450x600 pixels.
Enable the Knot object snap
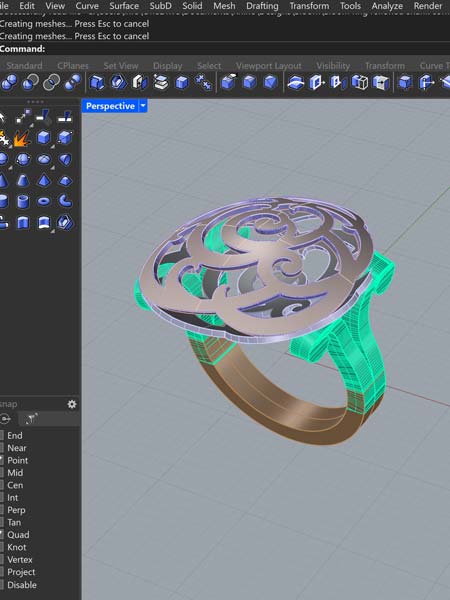pyautogui.click(x=13, y=547)
